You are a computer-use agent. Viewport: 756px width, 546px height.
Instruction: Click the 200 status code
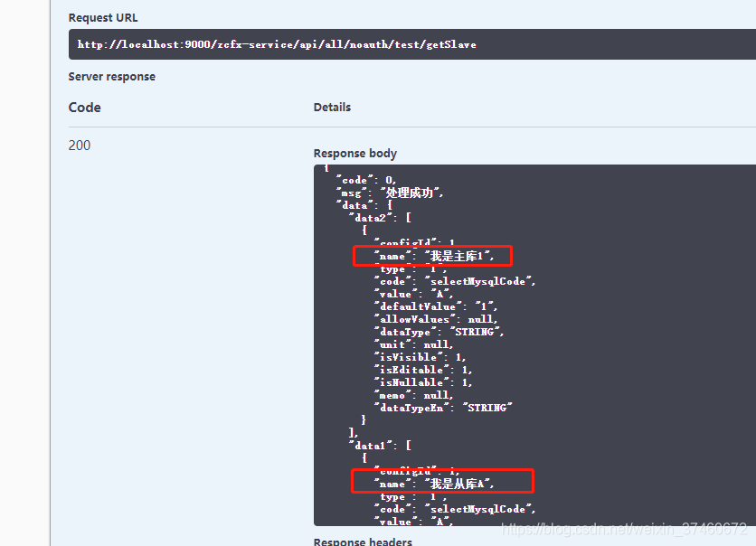coord(80,145)
